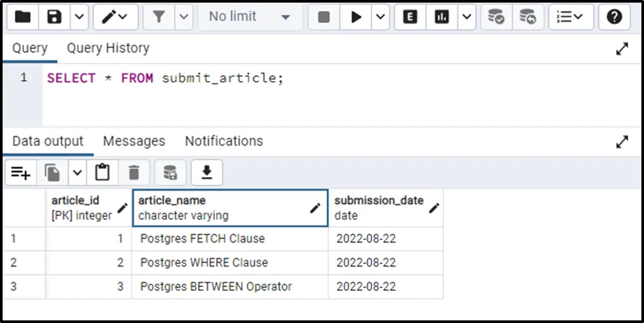This screenshot has height=323, width=644.
Task: Switch to the Query History tab
Action: (x=107, y=48)
